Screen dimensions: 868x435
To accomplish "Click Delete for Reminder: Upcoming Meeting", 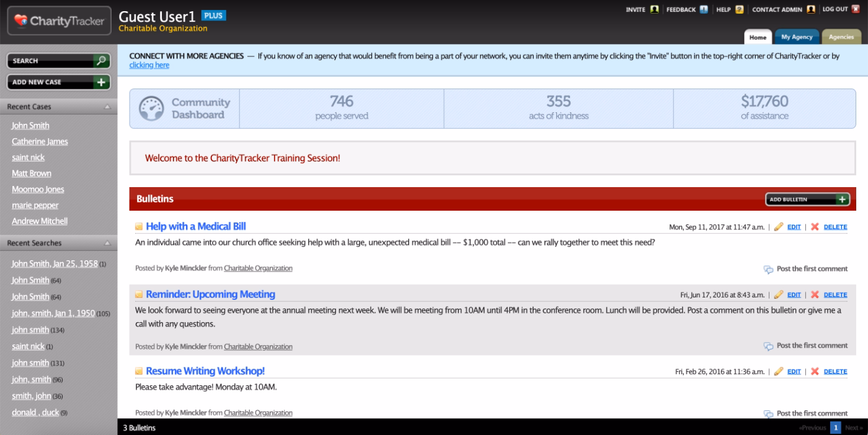I will click(835, 295).
